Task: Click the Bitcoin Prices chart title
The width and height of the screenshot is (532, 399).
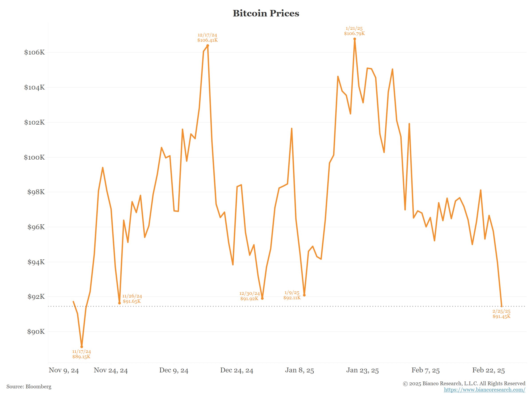Action: pos(266,13)
